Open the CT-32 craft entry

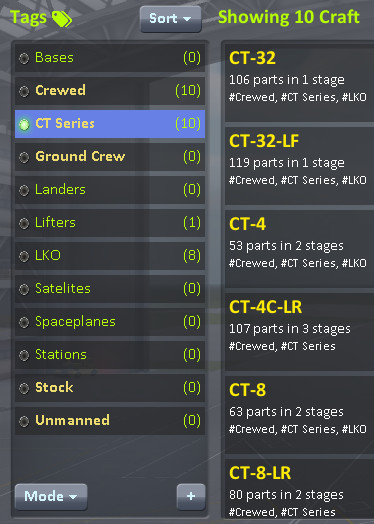tap(299, 83)
